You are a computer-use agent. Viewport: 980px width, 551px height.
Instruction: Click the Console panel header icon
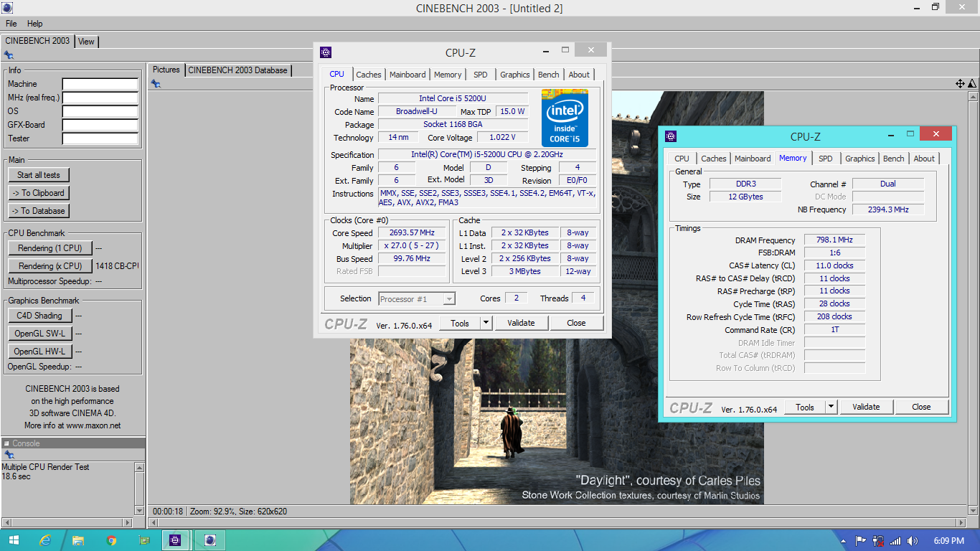[x=6, y=443]
